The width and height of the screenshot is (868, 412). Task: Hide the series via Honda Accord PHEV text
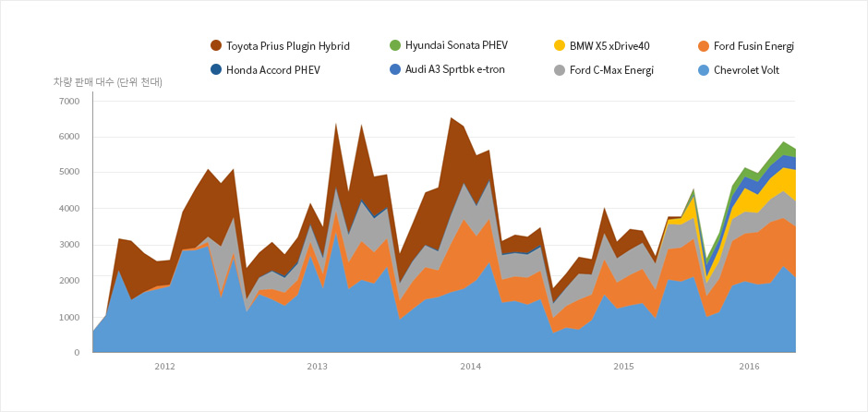273,70
